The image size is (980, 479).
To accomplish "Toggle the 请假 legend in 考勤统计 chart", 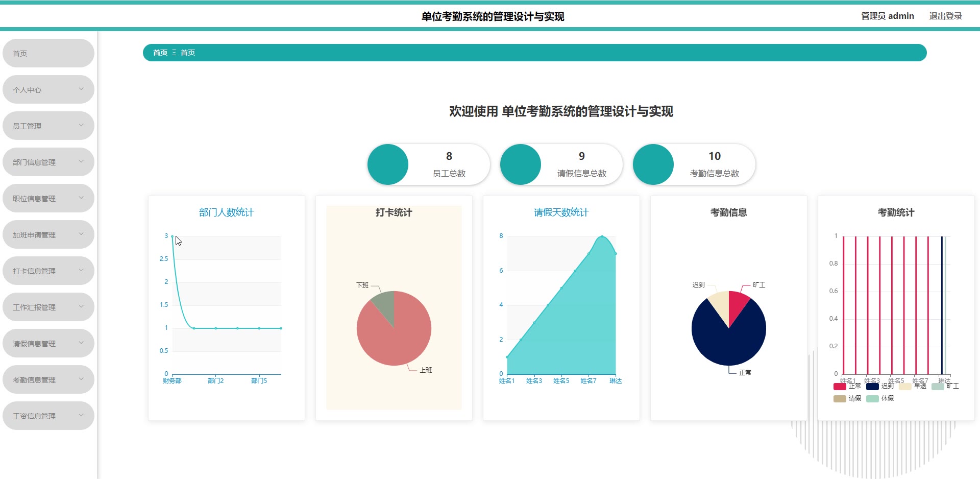I will pos(847,398).
